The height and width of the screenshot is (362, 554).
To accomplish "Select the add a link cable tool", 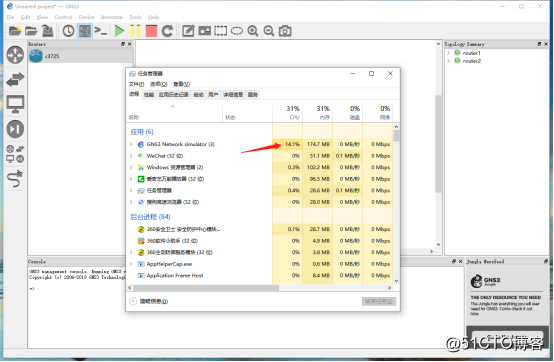I will (x=15, y=178).
